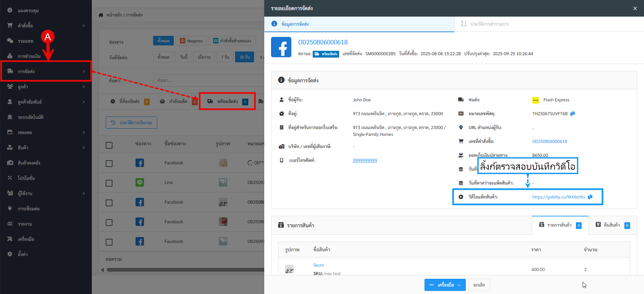
Task: Click the Seum product thumbnail image
Action: 289,269
